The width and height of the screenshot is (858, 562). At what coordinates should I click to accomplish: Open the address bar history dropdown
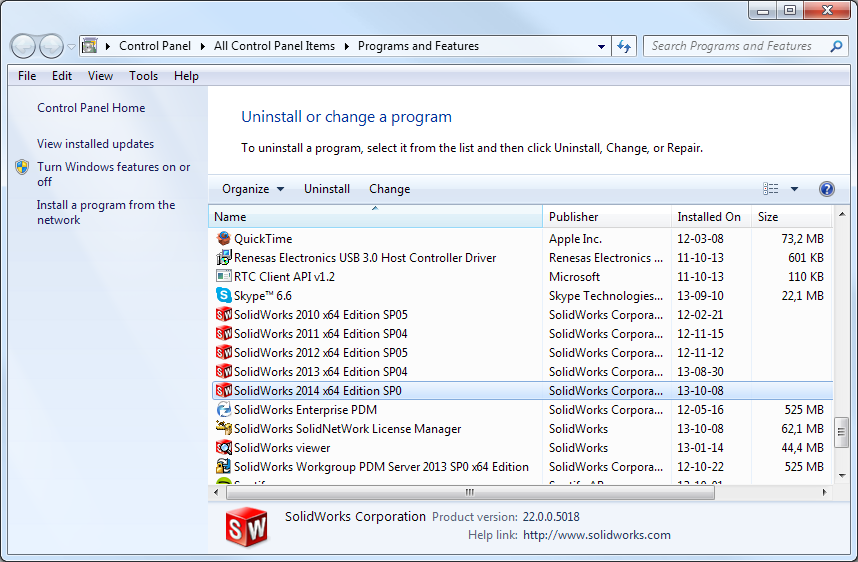pos(601,47)
